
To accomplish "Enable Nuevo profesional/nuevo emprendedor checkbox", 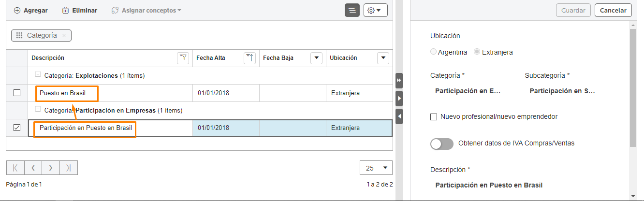I will coord(434,117).
